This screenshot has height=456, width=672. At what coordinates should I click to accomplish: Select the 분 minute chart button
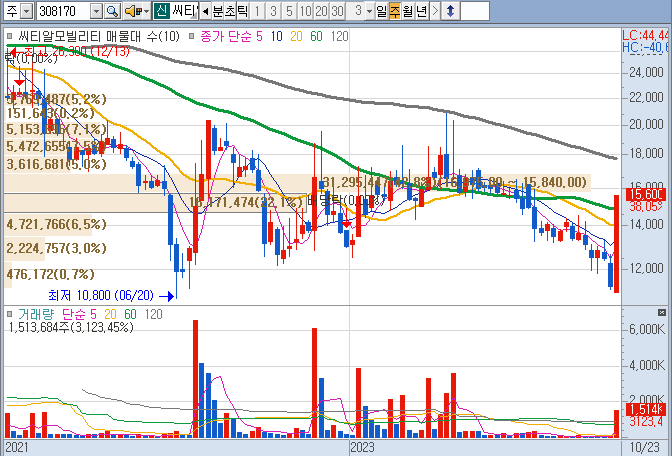point(217,11)
